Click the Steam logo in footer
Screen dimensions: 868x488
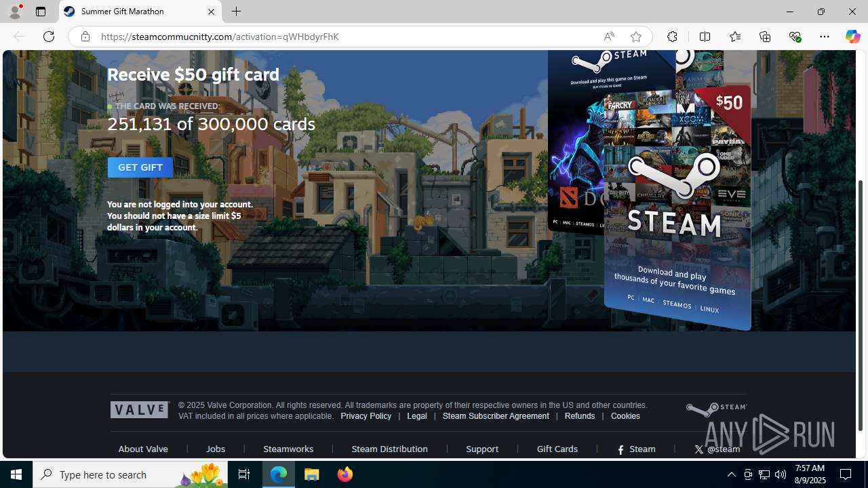tap(716, 409)
